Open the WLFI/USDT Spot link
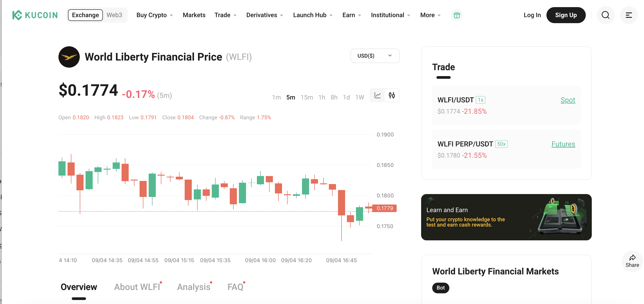The height and width of the screenshot is (304, 644). click(568, 100)
